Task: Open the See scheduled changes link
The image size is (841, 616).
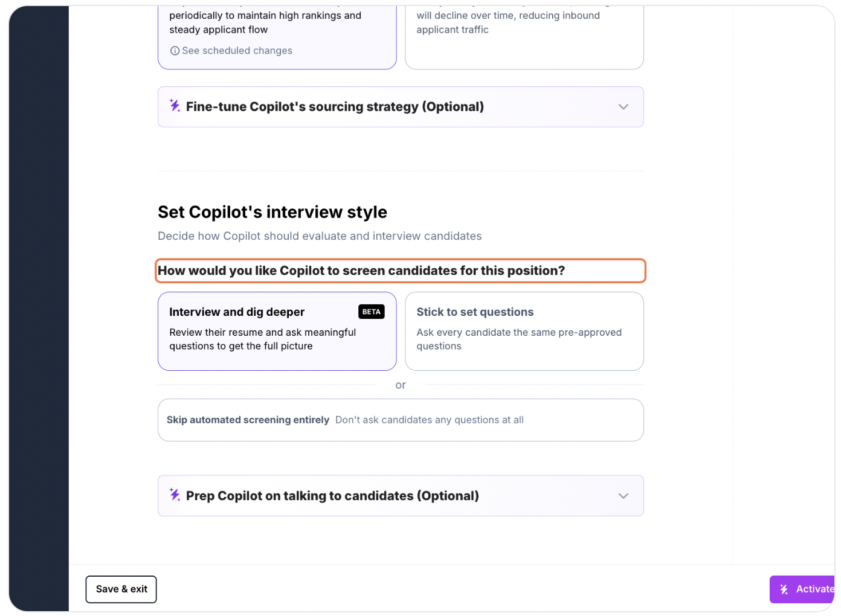Action: tap(237, 51)
